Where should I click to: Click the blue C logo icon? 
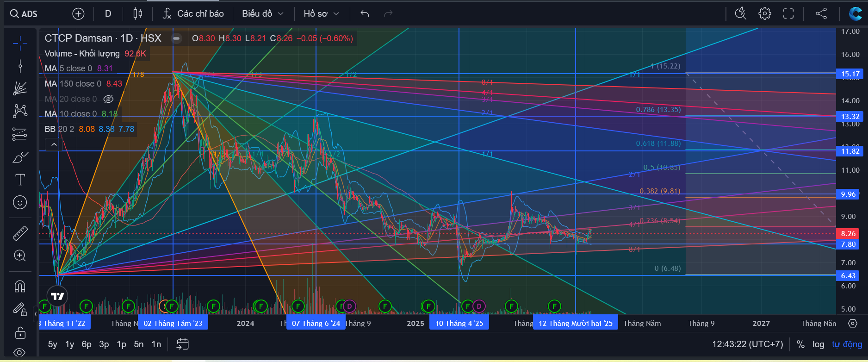click(x=855, y=14)
